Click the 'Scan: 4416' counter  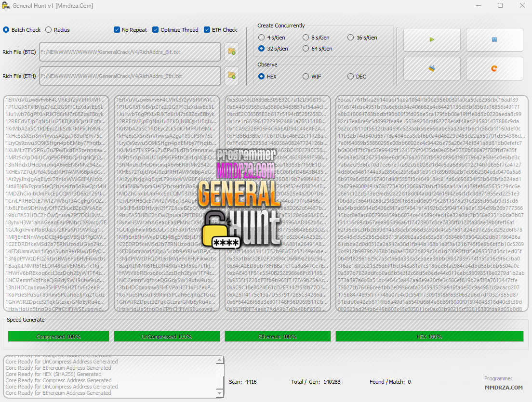[242, 382]
